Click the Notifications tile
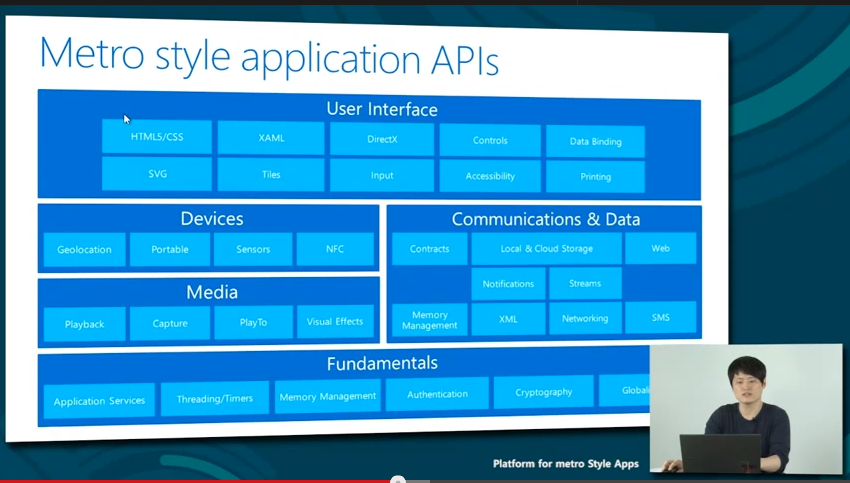This screenshot has width=850, height=483. pyautogui.click(x=508, y=284)
